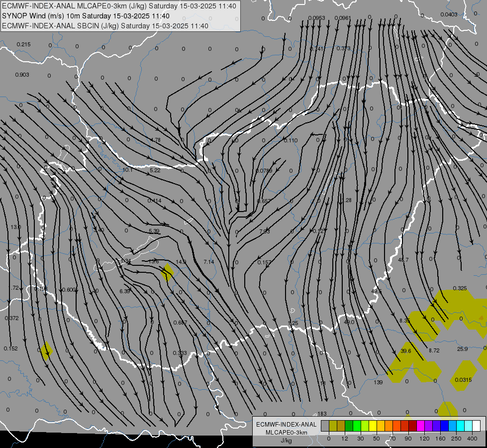Click the legend tick label 30
Viewport: 487px width, 448px height.
pyautogui.click(x=360, y=439)
